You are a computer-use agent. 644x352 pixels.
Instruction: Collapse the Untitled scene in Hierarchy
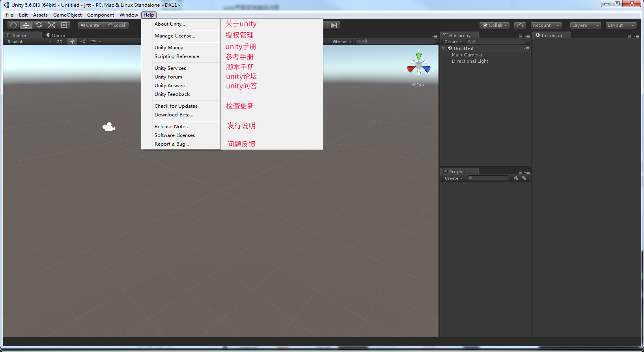[444, 49]
